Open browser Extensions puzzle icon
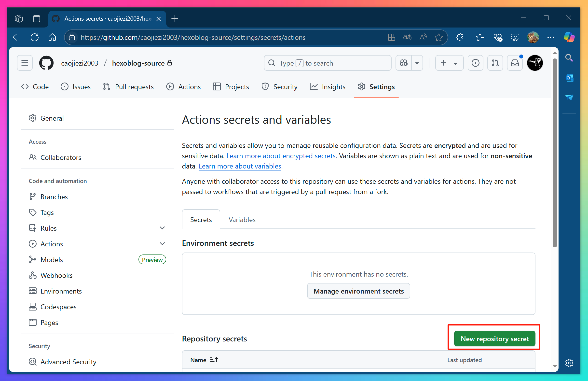 pyautogui.click(x=460, y=37)
